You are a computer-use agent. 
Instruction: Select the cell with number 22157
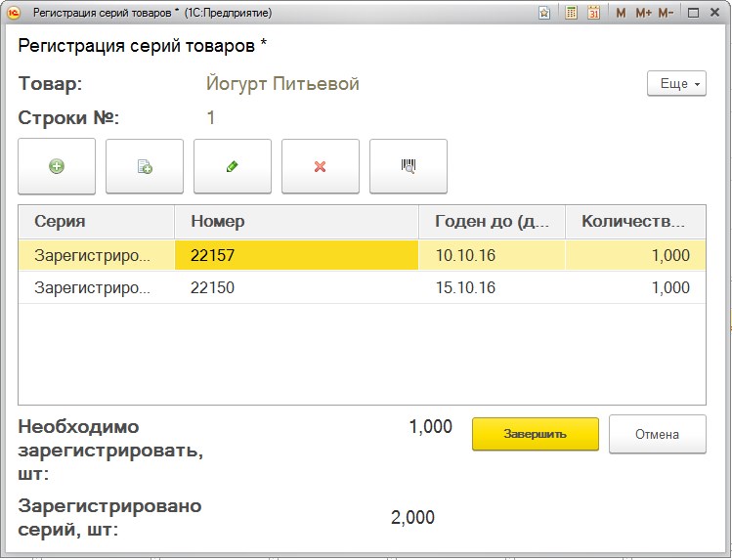296,255
